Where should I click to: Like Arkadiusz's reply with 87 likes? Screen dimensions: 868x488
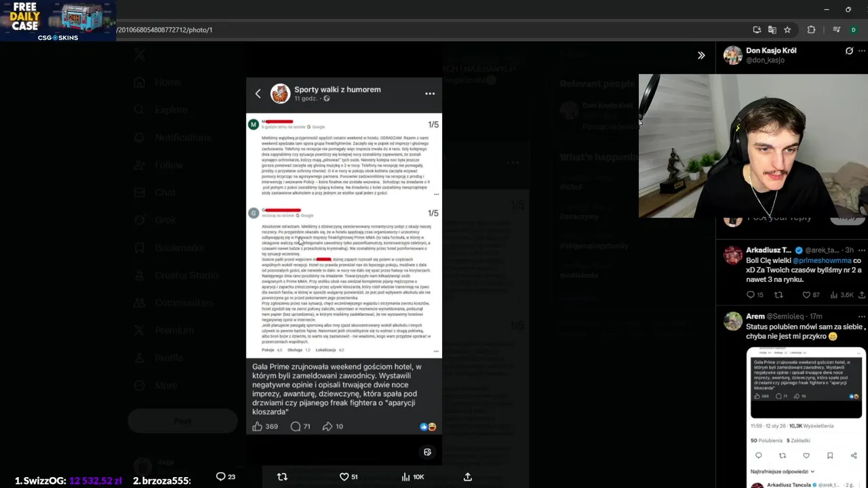pyautogui.click(x=811, y=295)
